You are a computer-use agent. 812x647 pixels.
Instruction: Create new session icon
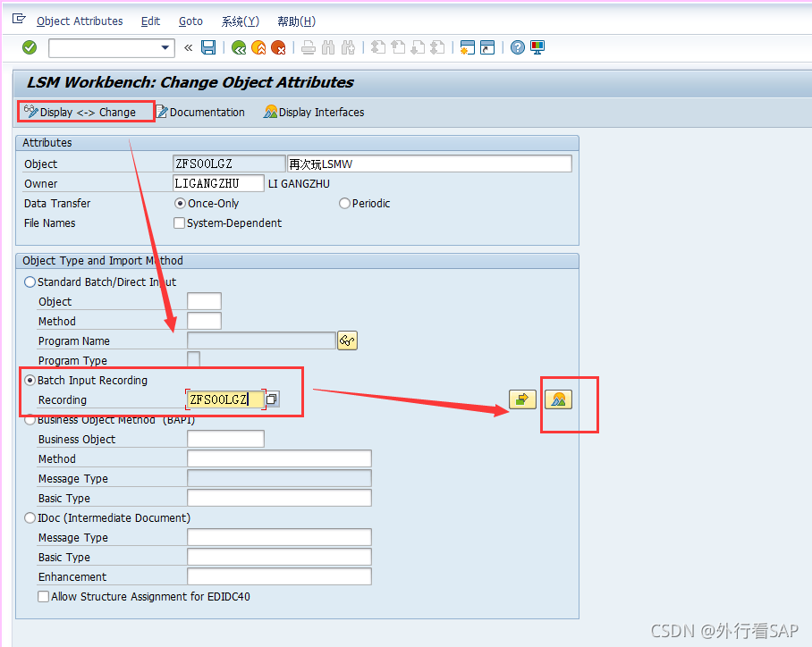coord(467,47)
